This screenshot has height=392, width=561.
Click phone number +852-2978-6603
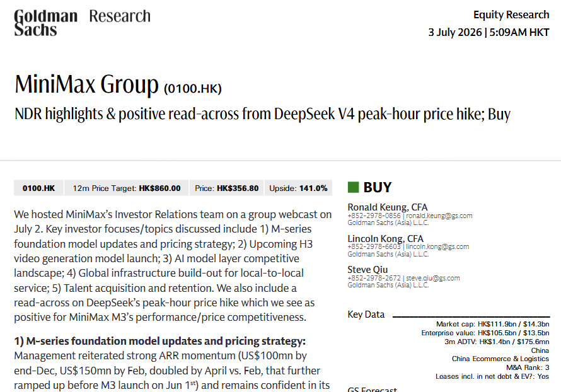[x=374, y=247]
